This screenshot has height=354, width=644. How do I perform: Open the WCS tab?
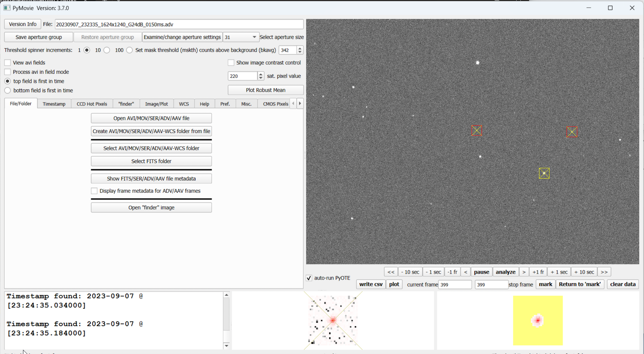pos(184,104)
